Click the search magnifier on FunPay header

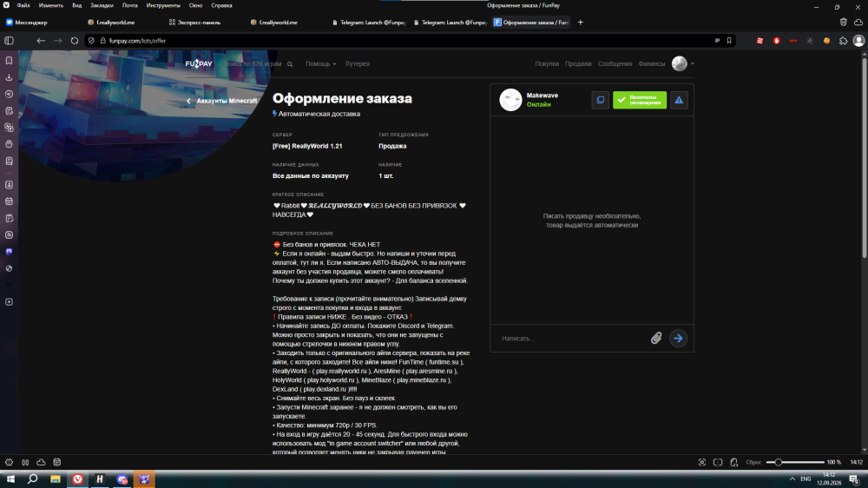tap(290, 64)
